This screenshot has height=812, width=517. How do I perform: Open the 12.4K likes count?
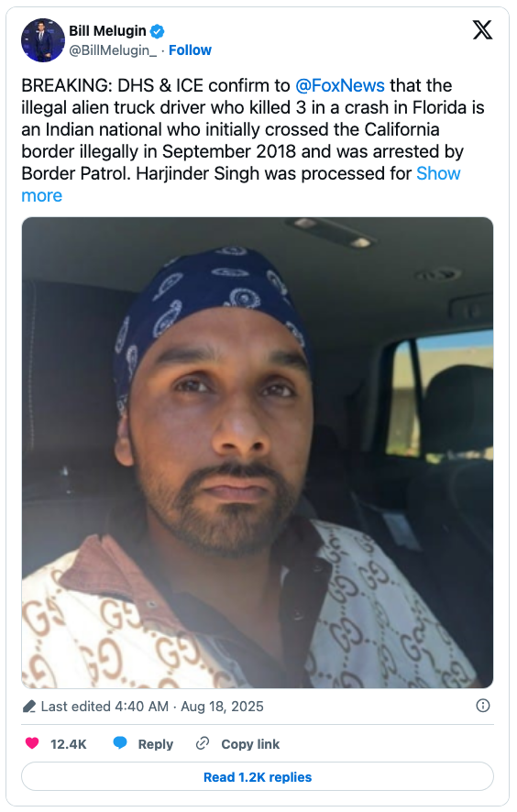(69, 744)
